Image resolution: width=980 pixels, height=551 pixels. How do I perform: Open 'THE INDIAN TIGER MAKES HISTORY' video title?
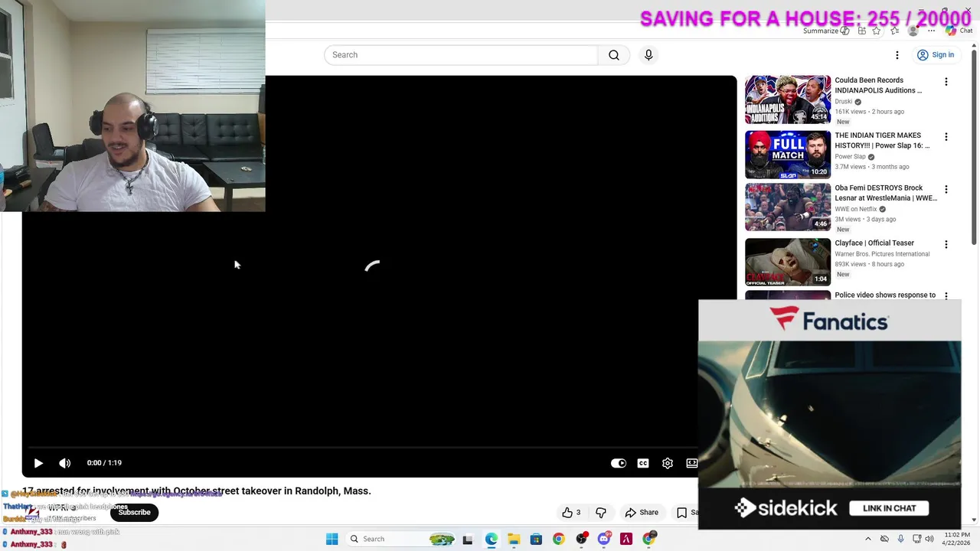(882, 141)
